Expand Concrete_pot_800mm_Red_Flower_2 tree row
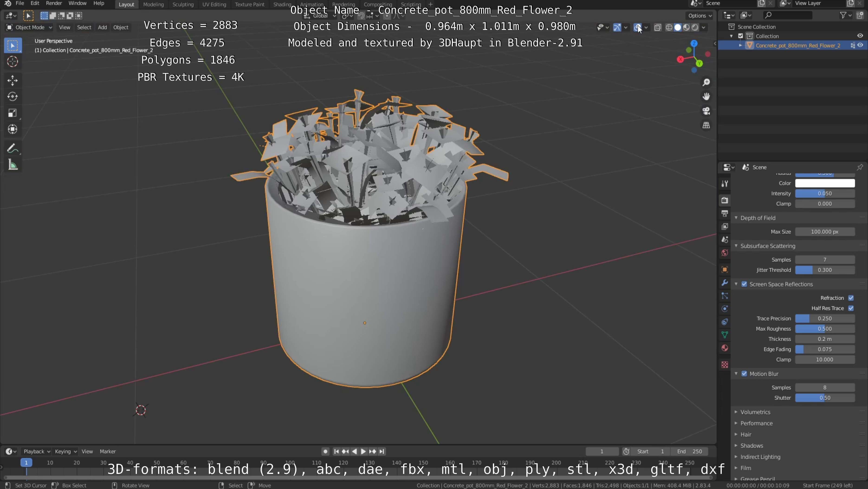The width and height of the screenshot is (868, 489). tap(740, 45)
